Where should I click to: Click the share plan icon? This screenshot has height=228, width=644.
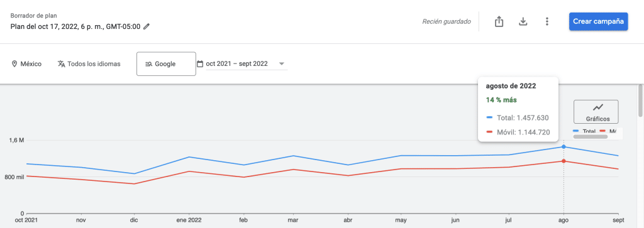(499, 21)
